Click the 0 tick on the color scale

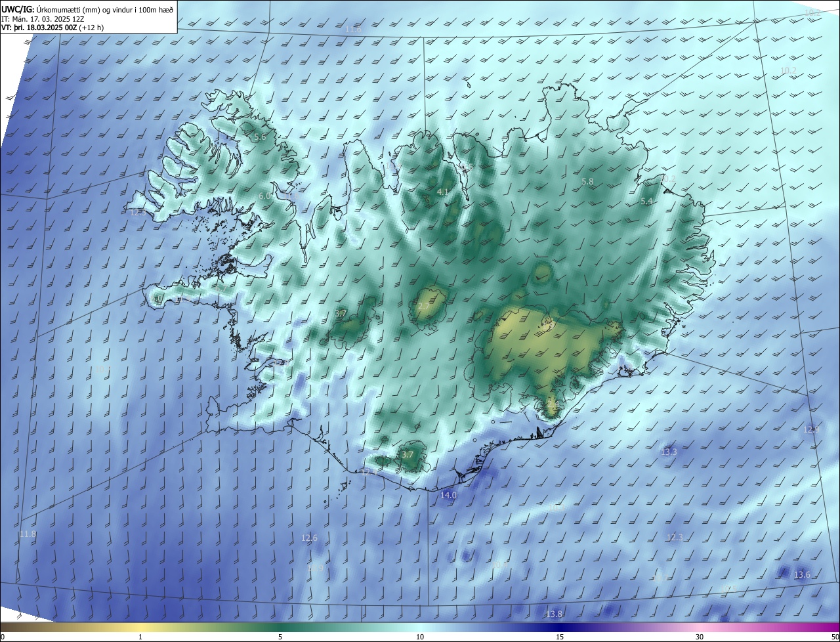[x=3, y=637]
